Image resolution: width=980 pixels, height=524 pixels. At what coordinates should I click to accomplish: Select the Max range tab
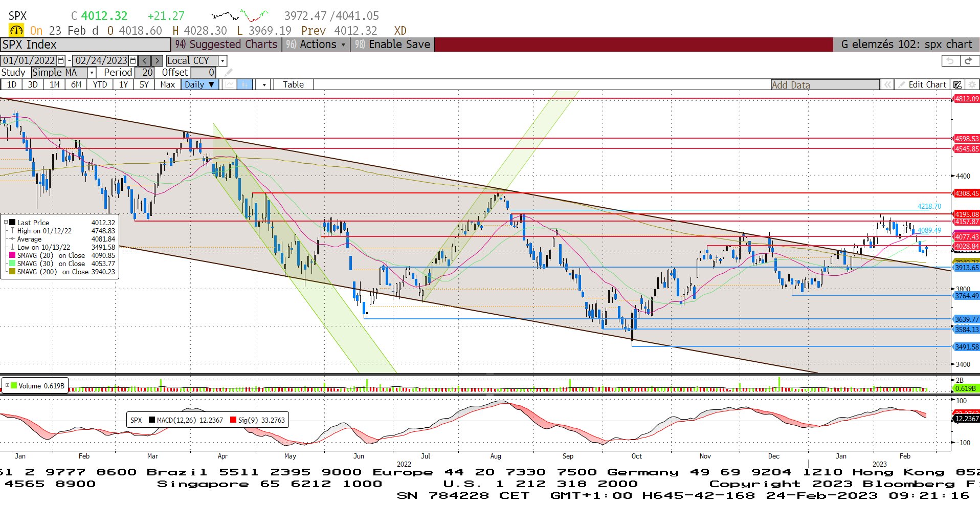click(167, 84)
